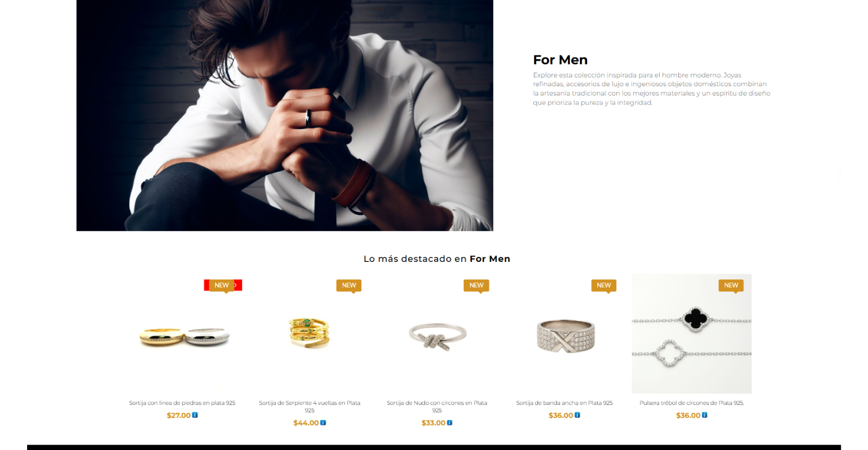Open Sortija de Serpiente 4 vueltas link
Image resolution: width=868 pixels, height=450 pixels.
pyautogui.click(x=309, y=407)
